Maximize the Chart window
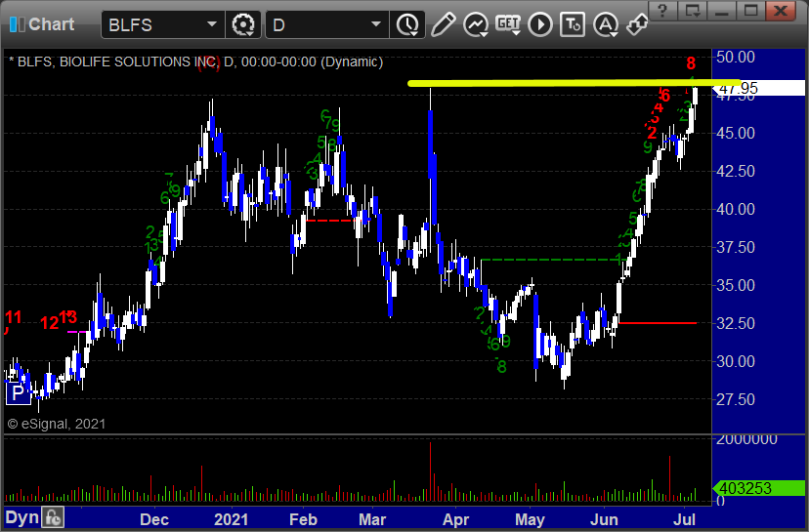This screenshot has width=809, height=532. 750,11
